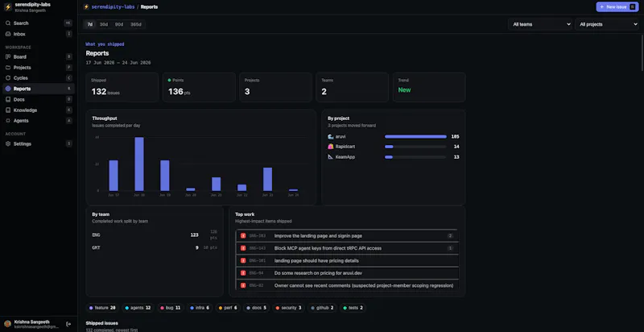Image resolution: width=644 pixels, height=332 pixels.
Task: Select the Reports circle icon
Action: tap(8, 89)
